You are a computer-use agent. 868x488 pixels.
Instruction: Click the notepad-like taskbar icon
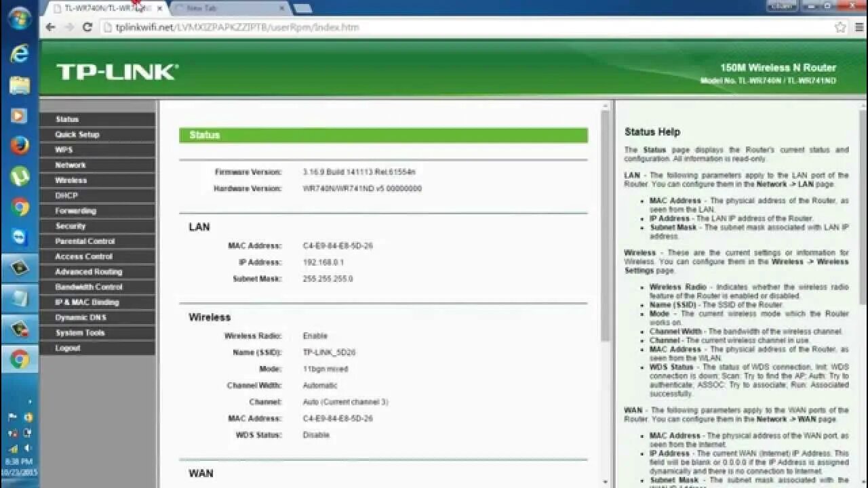pyautogui.click(x=20, y=298)
